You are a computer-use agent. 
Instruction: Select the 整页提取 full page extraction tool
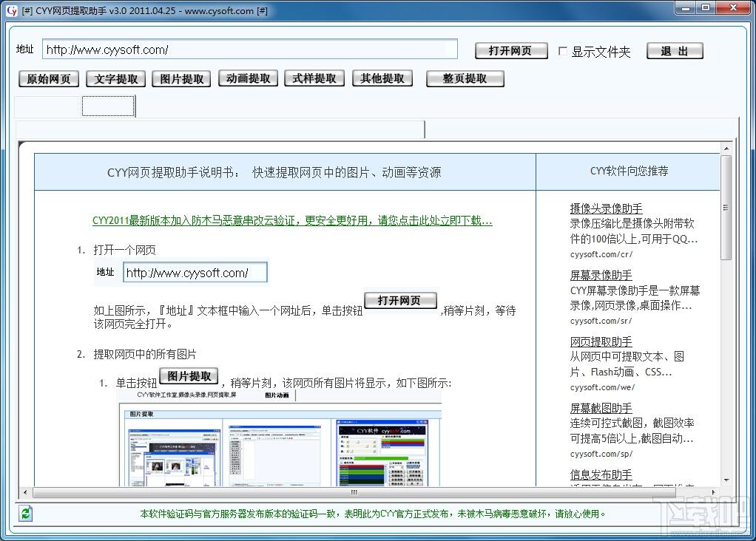465,78
